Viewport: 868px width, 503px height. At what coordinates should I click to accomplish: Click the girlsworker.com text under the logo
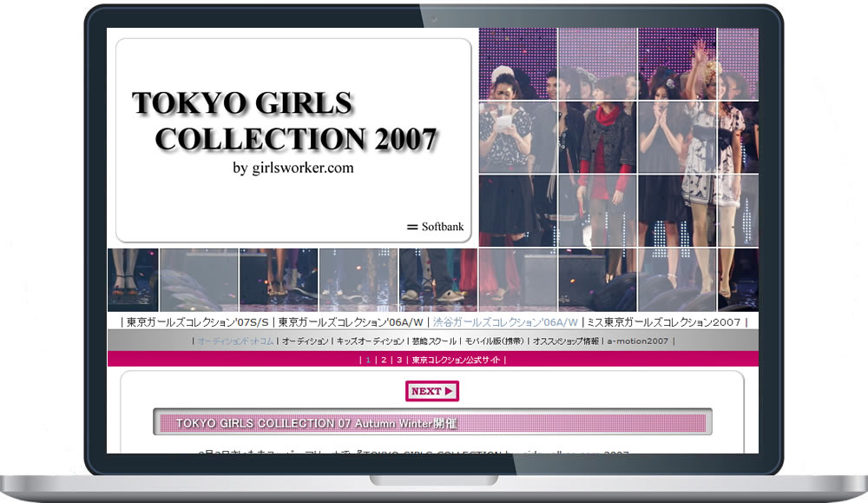click(295, 167)
